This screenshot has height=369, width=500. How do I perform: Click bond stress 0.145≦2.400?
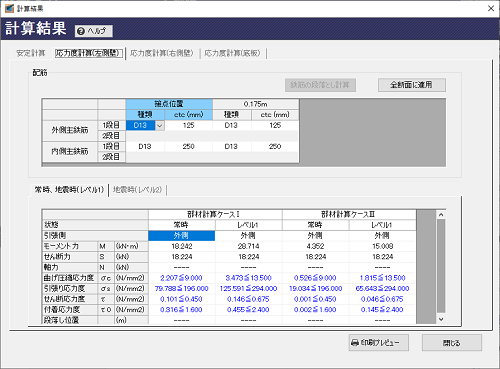click(383, 310)
